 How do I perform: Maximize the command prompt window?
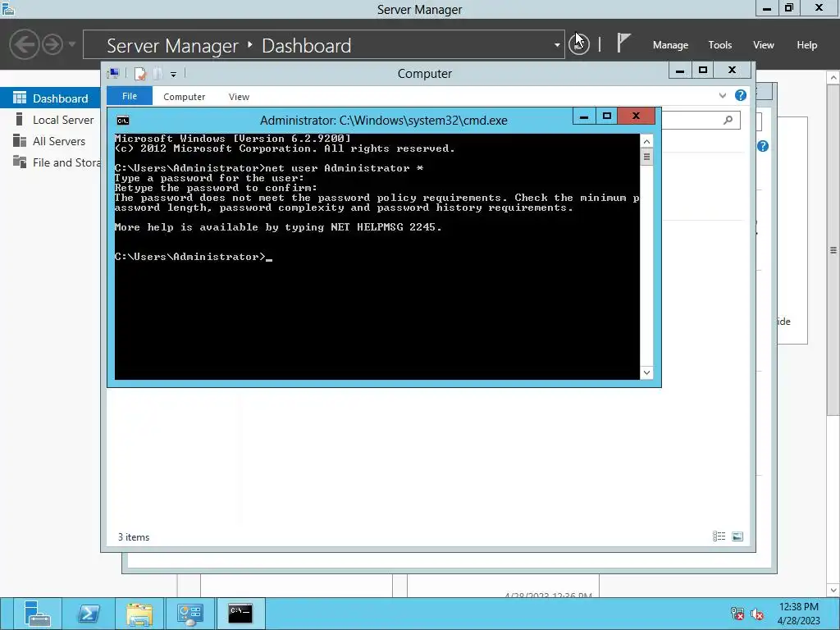[x=606, y=116]
